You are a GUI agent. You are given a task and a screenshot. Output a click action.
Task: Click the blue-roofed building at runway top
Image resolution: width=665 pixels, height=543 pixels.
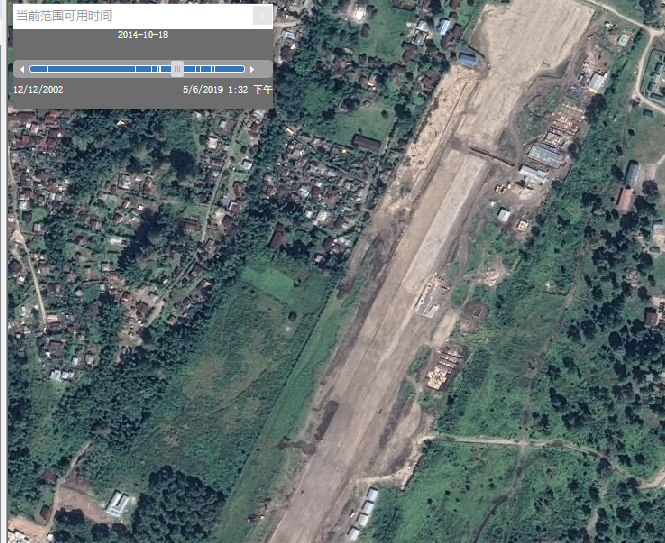pyautogui.click(x=467, y=60)
